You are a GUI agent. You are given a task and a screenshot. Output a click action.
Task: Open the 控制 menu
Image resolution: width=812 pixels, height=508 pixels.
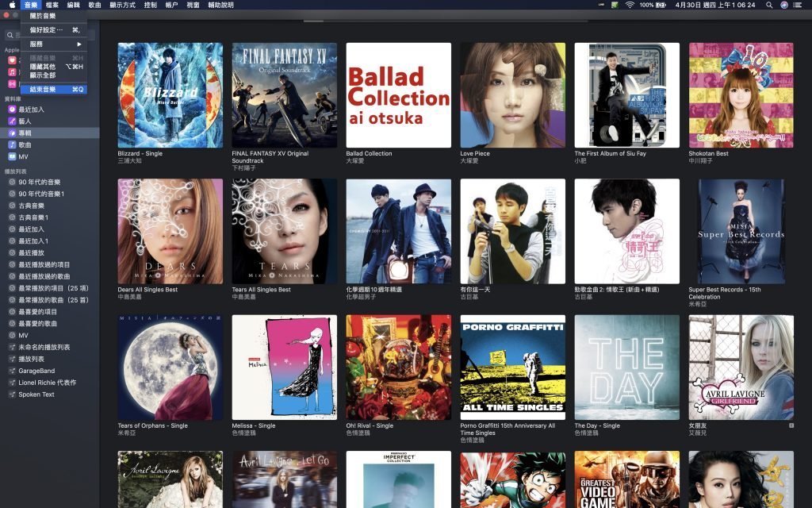pyautogui.click(x=150, y=5)
